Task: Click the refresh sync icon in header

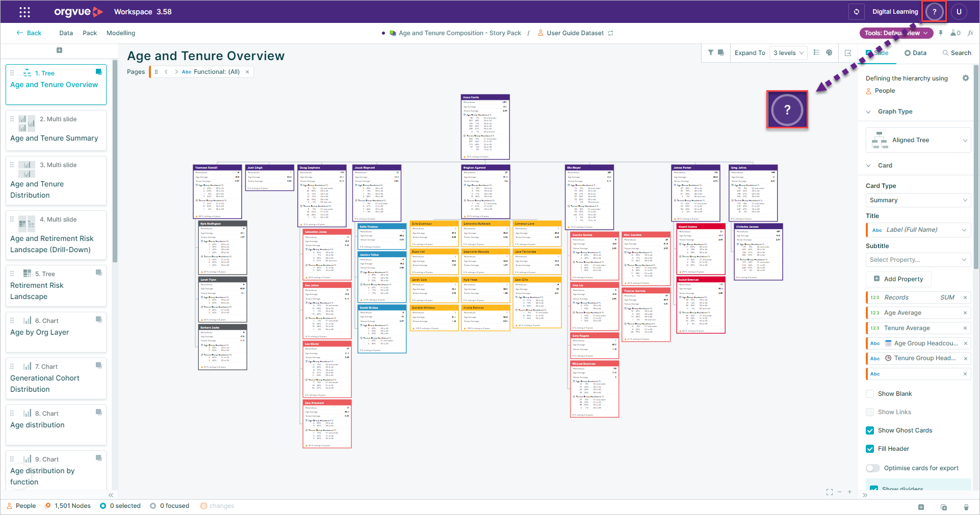Action: tap(857, 12)
